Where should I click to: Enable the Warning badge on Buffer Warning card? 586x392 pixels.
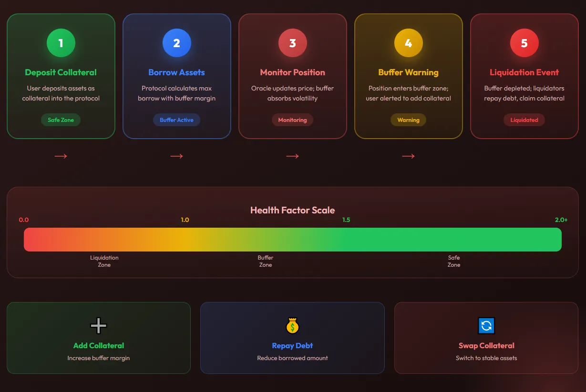(x=408, y=120)
